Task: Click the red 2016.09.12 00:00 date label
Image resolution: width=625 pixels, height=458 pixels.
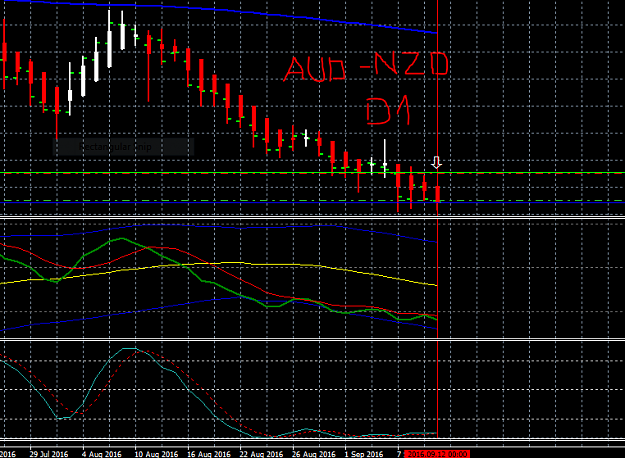Action: [437, 454]
